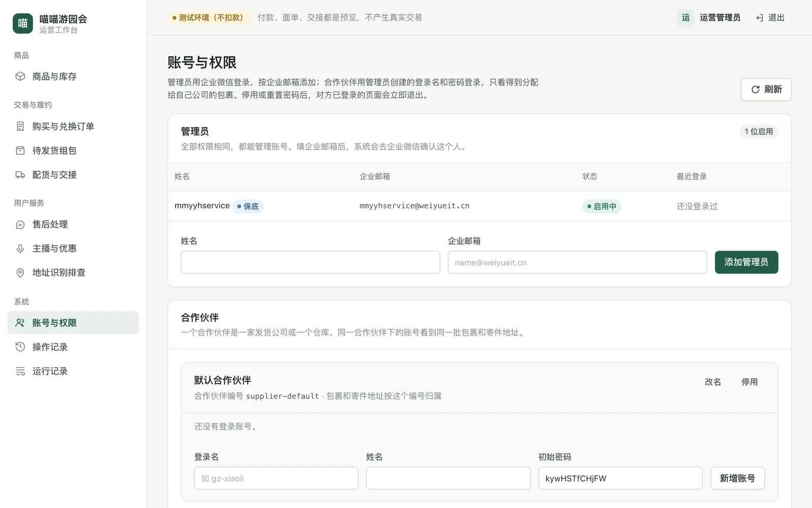Click the 操作记录 history clock icon
The height and width of the screenshot is (508, 812).
click(20, 347)
